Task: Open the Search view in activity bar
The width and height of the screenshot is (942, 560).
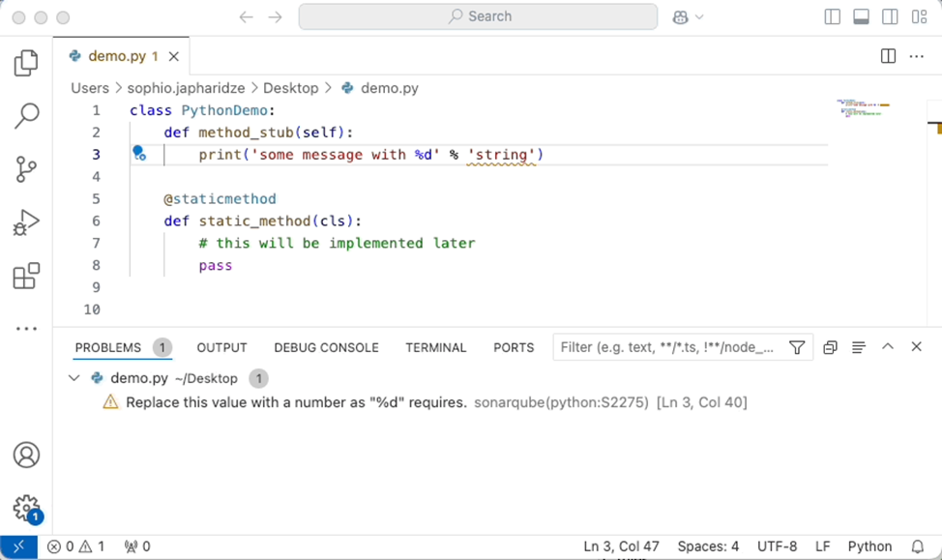Action: click(26, 116)
